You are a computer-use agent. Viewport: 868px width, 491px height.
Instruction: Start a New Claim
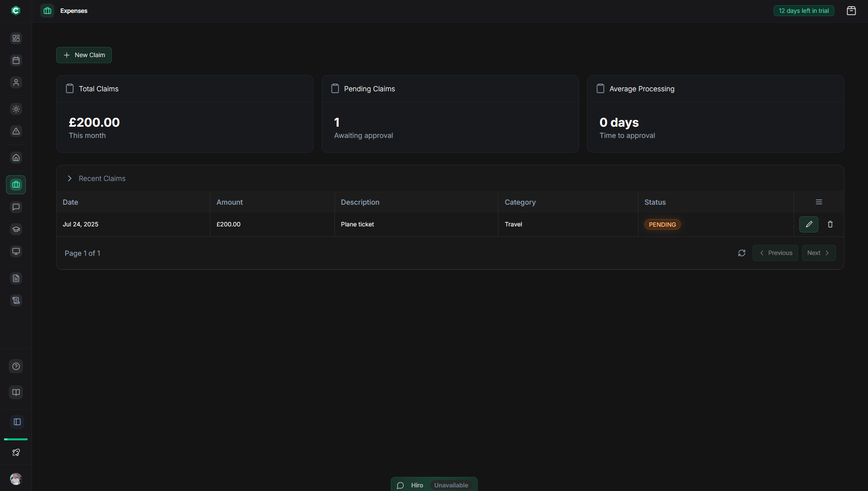(x=84, y=55)
